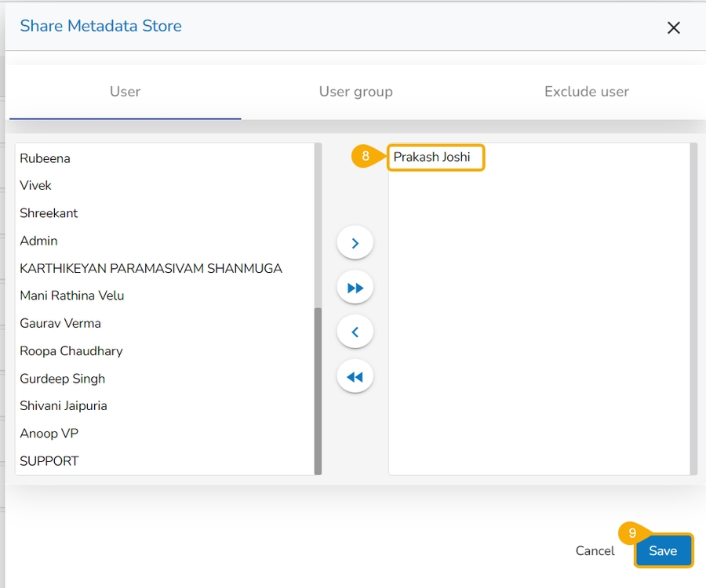Save the sharing settings

pyautogui.click(x=663, y=550)
